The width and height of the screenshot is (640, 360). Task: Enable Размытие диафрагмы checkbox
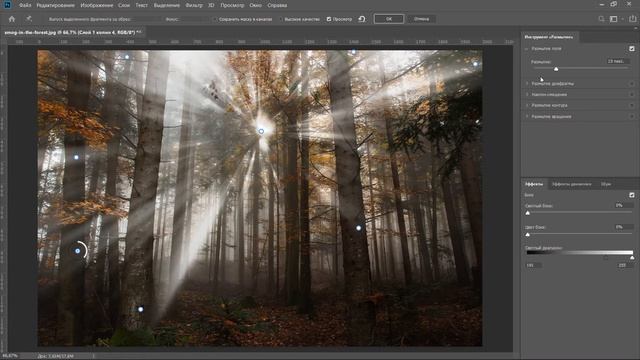pyautogui.click(x=631, y=84)
